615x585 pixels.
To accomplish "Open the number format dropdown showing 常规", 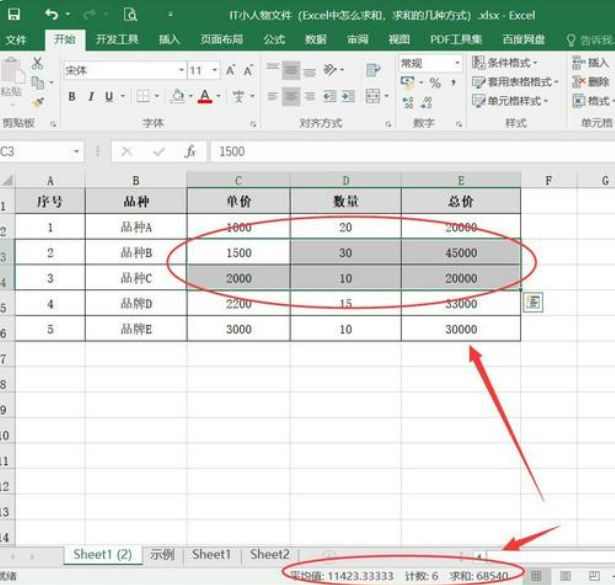I will (x=457, y=63).
